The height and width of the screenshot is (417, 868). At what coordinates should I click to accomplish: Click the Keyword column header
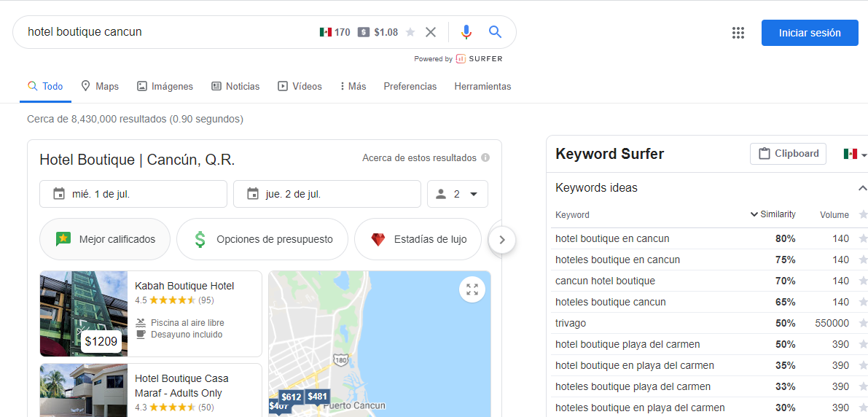coord(572,215)
